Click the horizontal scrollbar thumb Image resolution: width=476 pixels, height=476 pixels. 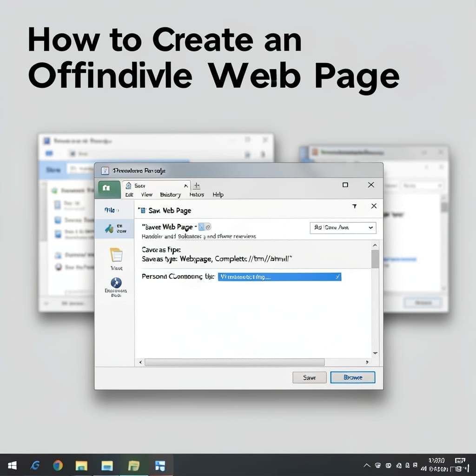click(235, 362)
